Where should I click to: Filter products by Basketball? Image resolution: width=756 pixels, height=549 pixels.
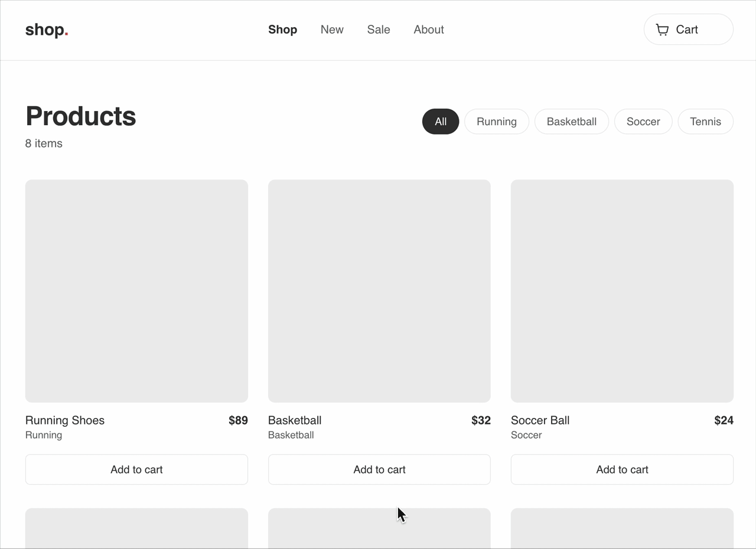(572, 122)
